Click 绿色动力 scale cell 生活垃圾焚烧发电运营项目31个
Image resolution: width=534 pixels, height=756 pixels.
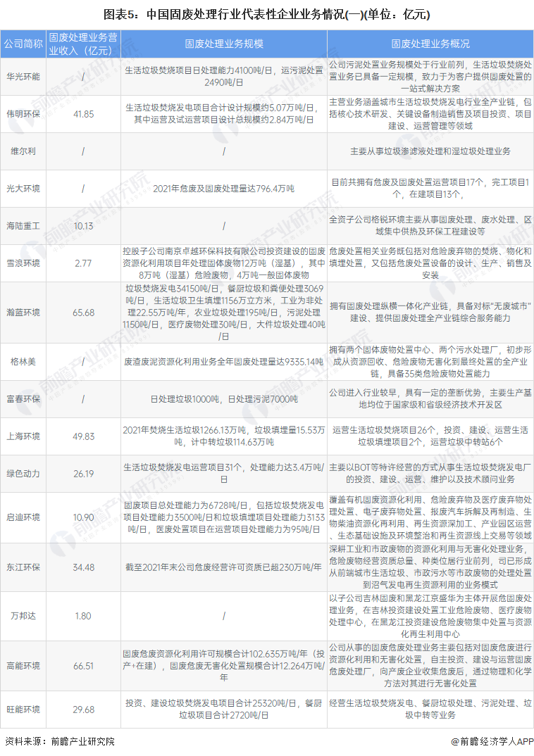tap(224, 474)
